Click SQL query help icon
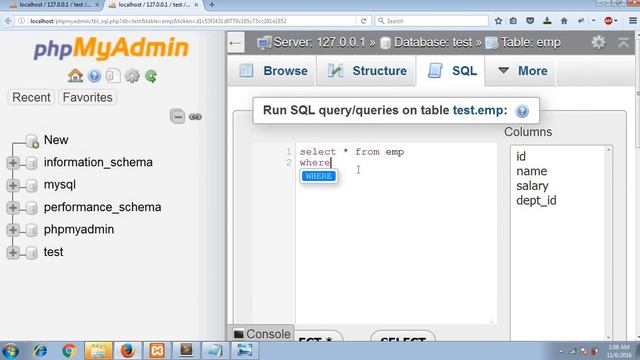Viewport: 640px width, 360px height. (x=522, y=111)
